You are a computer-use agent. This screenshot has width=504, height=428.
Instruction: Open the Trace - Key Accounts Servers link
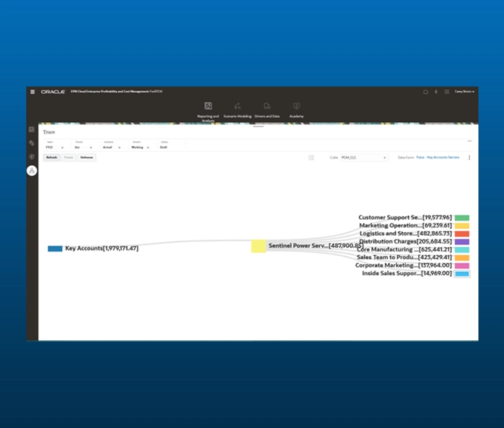pos(438,158)
